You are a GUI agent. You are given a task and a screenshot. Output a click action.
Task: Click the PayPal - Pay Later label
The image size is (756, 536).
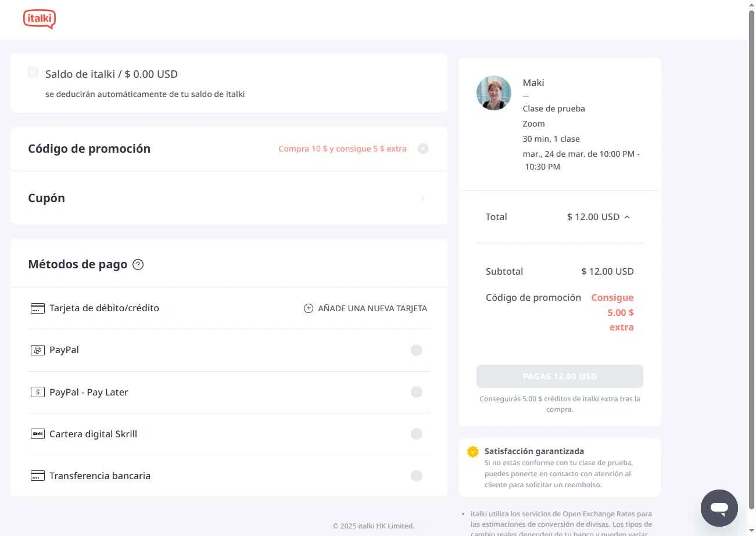coord(89,392)
